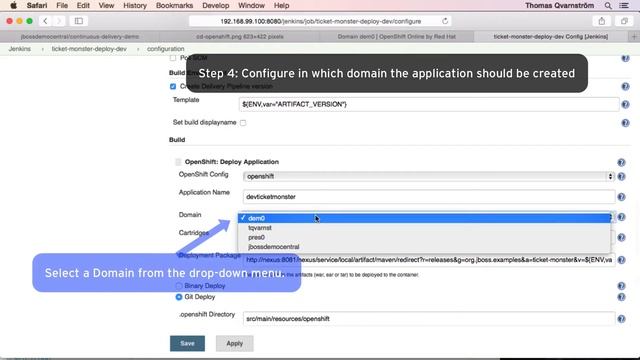Go to ticket-monster-deploy-dev breadcrumb link
Image resolution: width=640 pixels, height=360 pixels.
tap(89, 49)
